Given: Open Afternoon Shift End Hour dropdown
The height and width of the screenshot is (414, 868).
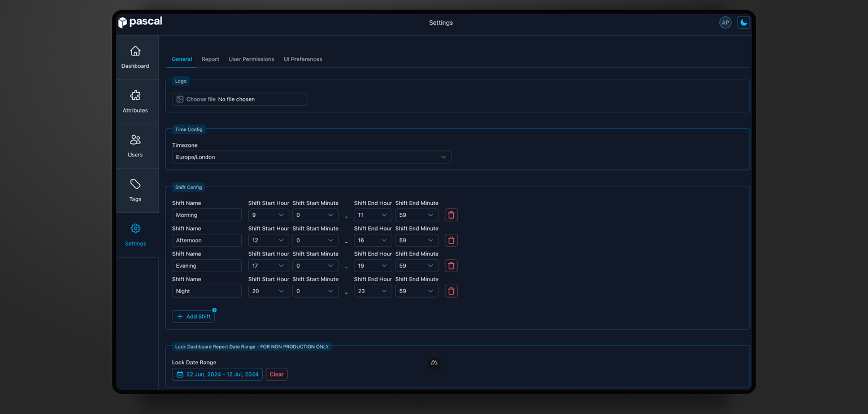Looking at the screenshot, I should point(372,241).
